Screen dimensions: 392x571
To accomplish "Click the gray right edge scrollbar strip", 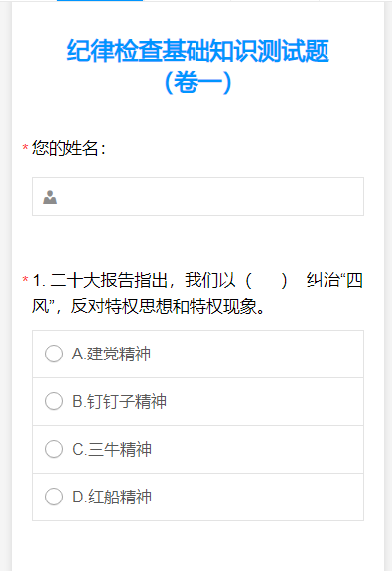I will (388, 286).
